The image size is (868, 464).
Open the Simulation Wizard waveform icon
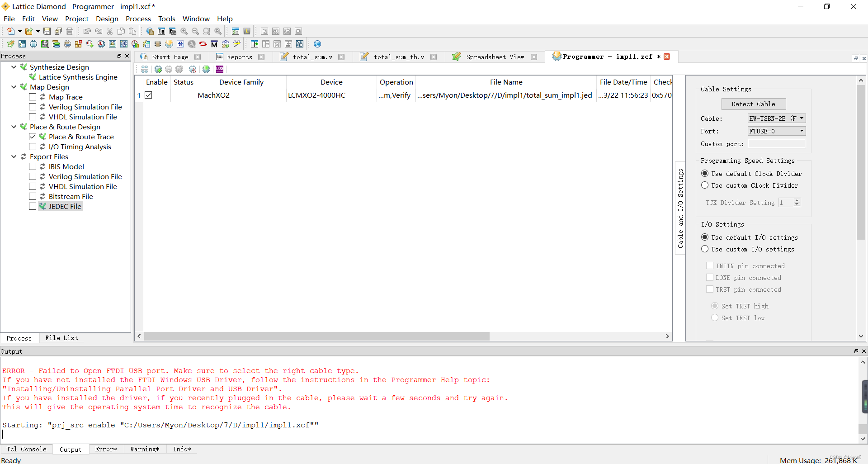tap(237, 44)
